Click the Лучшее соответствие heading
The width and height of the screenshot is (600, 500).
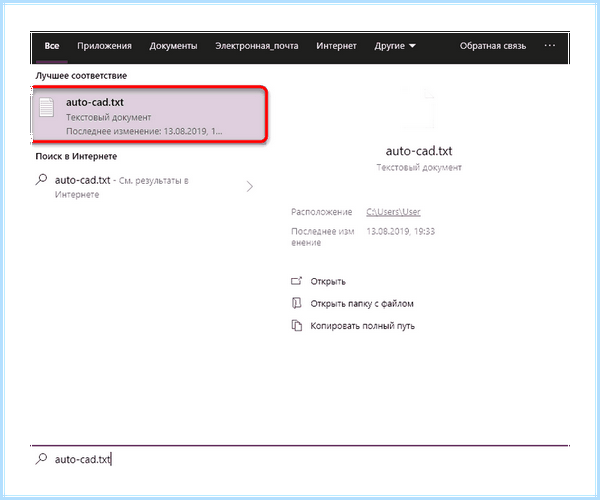(x=81, y=76)
